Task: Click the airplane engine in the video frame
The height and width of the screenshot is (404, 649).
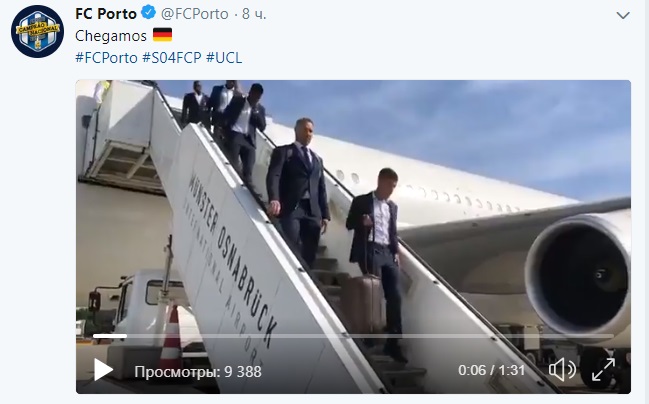Action: [578, 274]
